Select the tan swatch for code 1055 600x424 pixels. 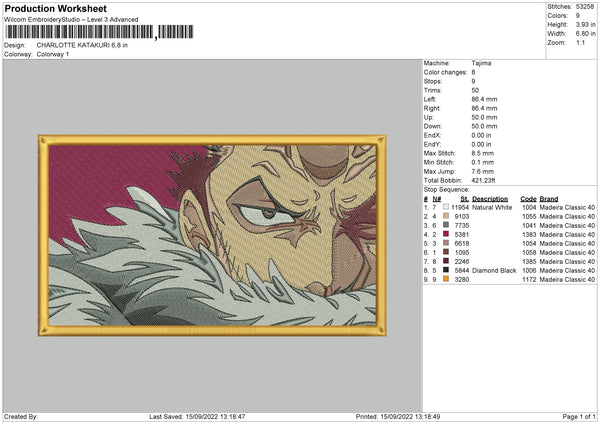tap(446, 216)
